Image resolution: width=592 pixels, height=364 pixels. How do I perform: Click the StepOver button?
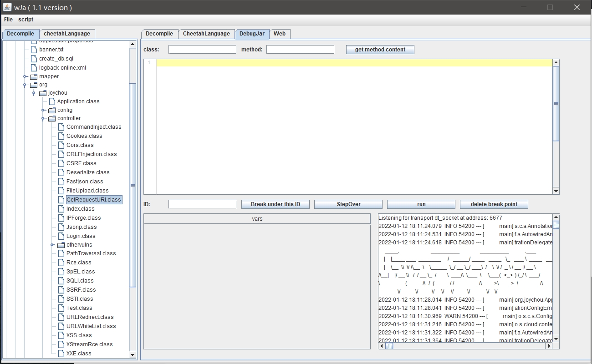tap(348, 204)
